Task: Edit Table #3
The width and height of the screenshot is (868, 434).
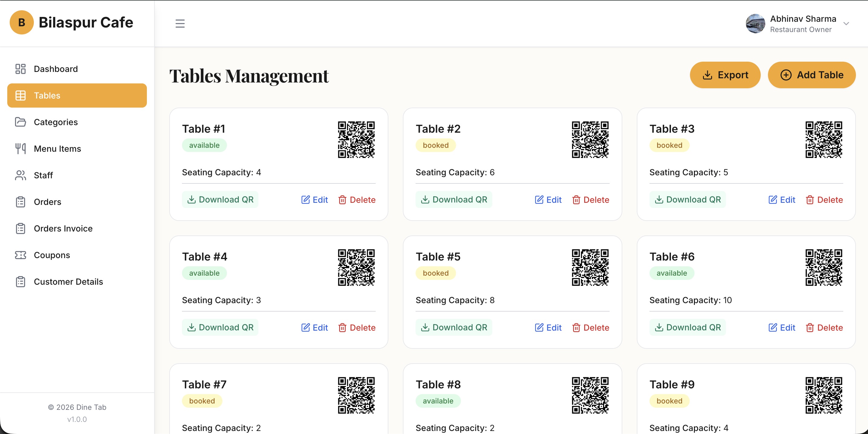Action: point(782,200)
